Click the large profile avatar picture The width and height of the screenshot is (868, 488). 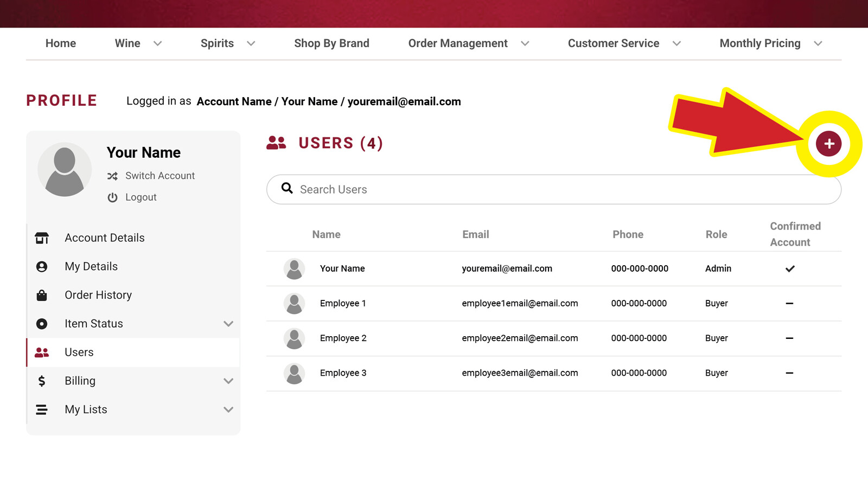click(x=65, y=170)
